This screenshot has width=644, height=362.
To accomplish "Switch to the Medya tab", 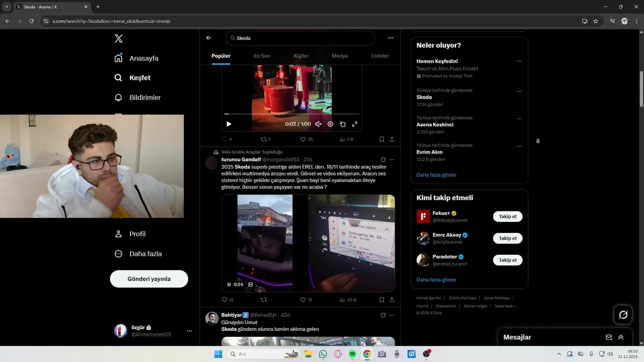I will click(340, 56).
